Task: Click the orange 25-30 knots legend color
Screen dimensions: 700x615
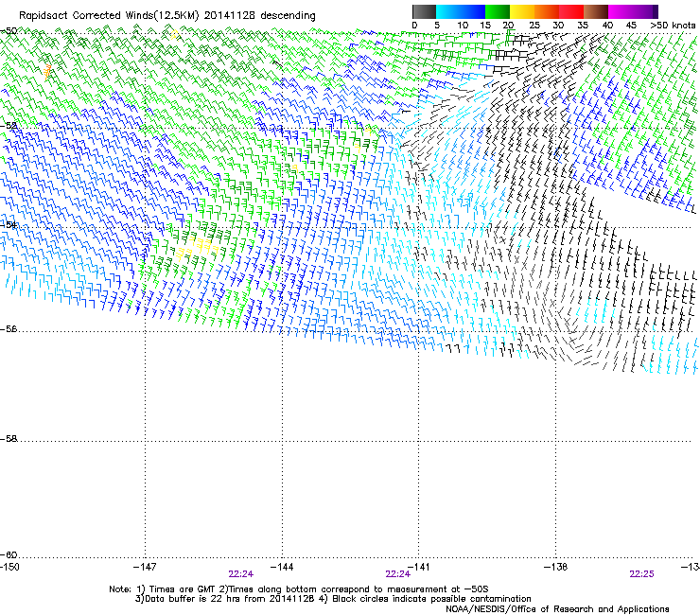Action: (x=547, y=11)
